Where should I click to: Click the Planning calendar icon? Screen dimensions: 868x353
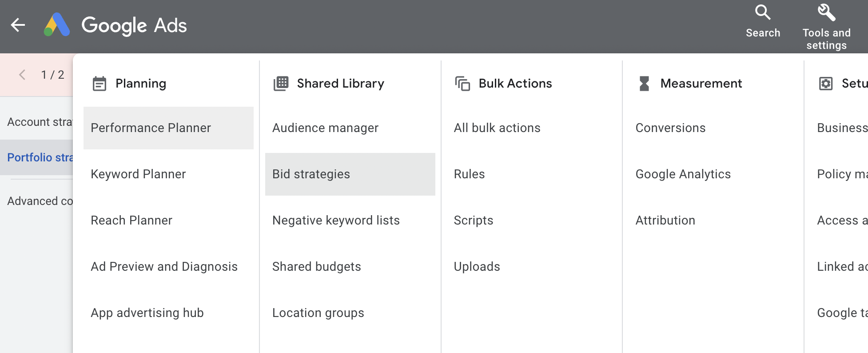[100, 84]
